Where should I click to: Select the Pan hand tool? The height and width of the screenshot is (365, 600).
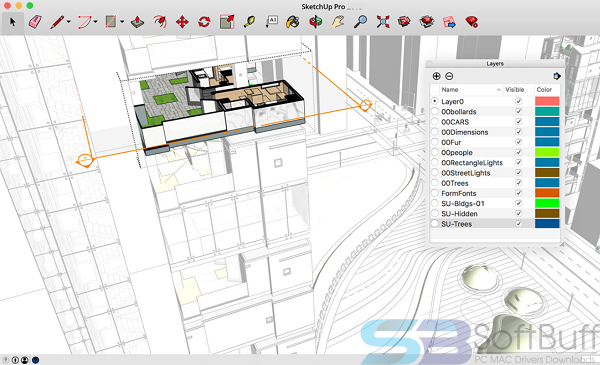pos(338,22)
